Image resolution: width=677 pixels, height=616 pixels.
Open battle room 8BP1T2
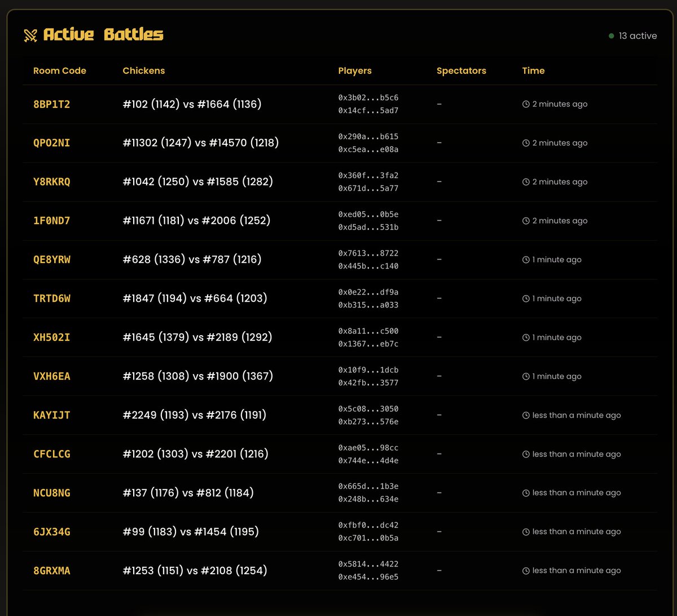[52, 104]
